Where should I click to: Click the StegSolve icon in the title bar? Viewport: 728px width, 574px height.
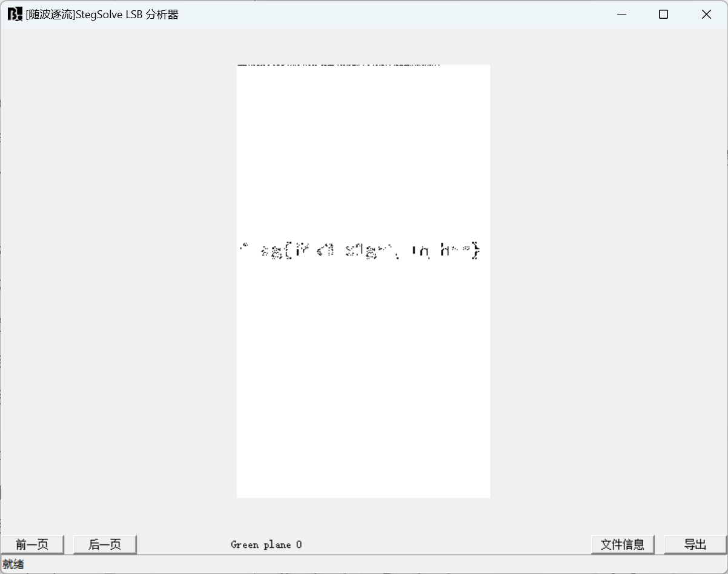click(x=13, y=13)
